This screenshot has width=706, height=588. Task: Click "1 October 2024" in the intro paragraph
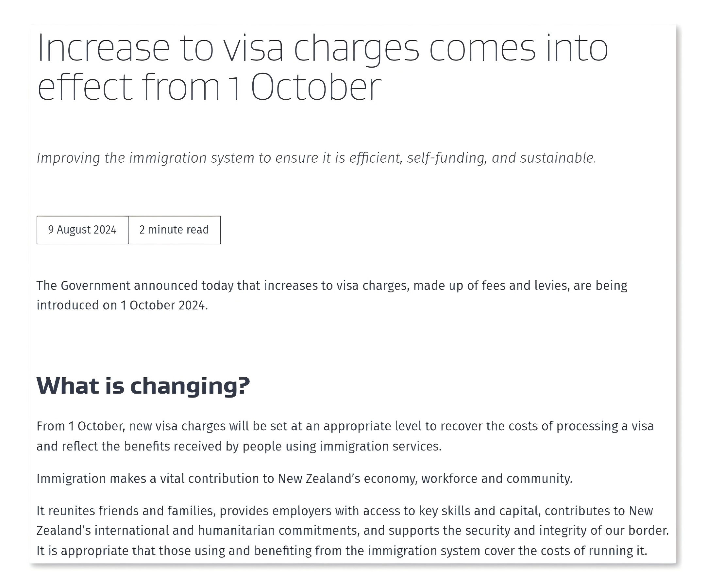(x=163, y=305)
